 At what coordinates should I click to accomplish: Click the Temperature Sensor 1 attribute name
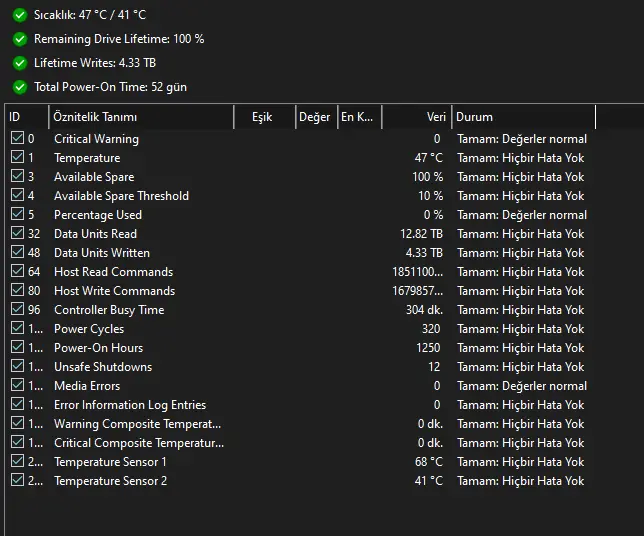coord(110,462)
